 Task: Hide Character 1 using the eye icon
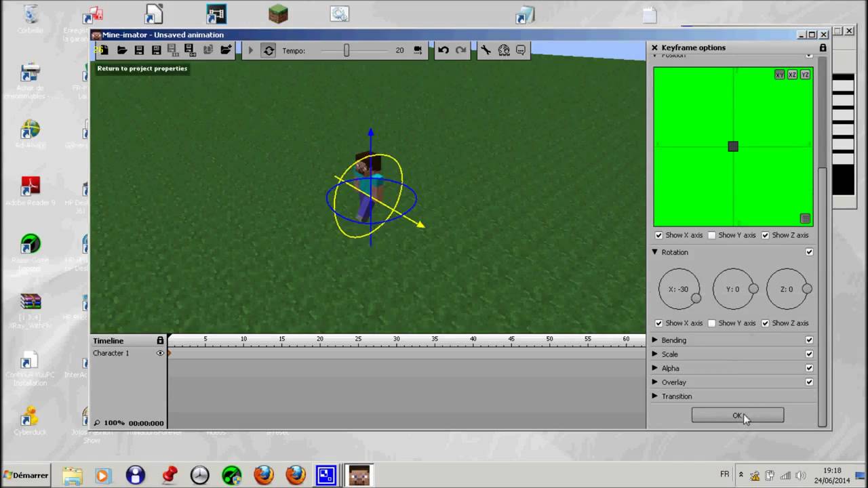(161, 353)
